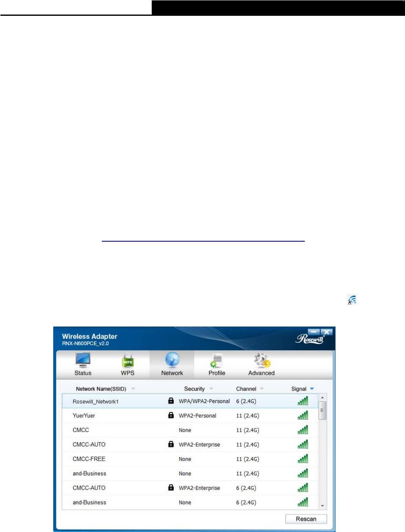Click the sort arrow beside Network Name(SSID)
Image resolution: width=405 pixels, height=532 pixels.
click(x=133, y=389)
